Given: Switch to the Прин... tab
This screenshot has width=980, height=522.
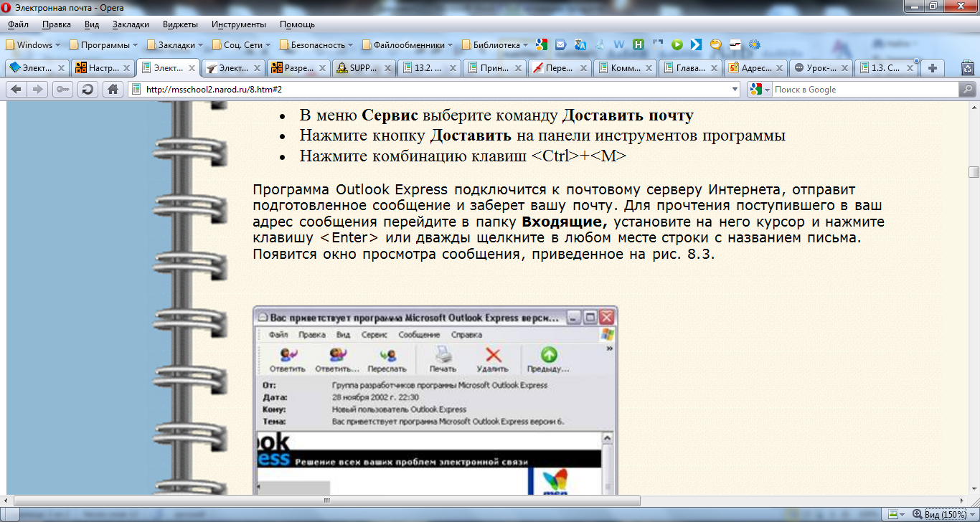Looking at the screenshot, I should click(495, 68).
